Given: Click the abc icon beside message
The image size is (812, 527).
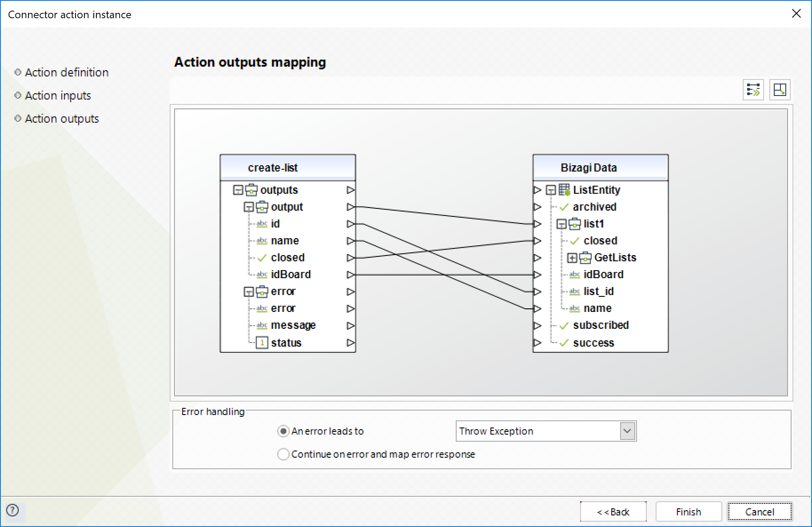Looking at the screenshot, I should 262,325.
